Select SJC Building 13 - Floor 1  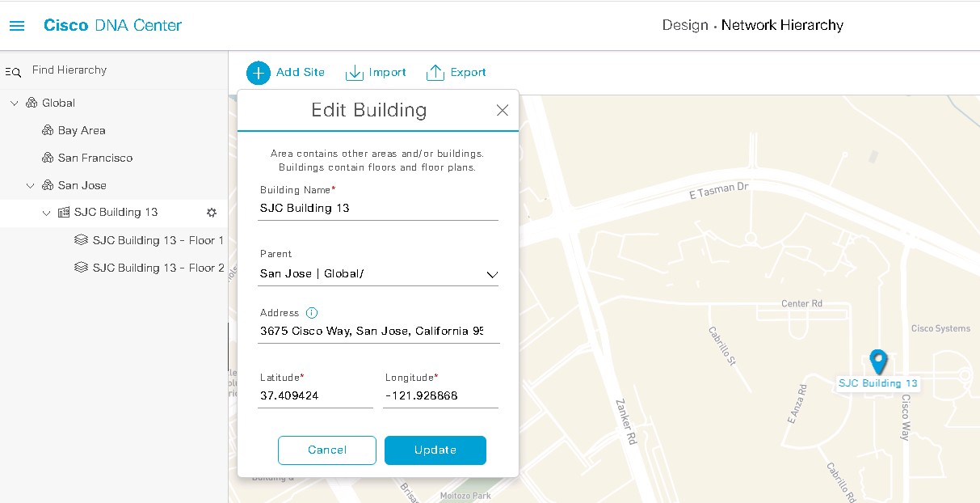click(158, 240)
